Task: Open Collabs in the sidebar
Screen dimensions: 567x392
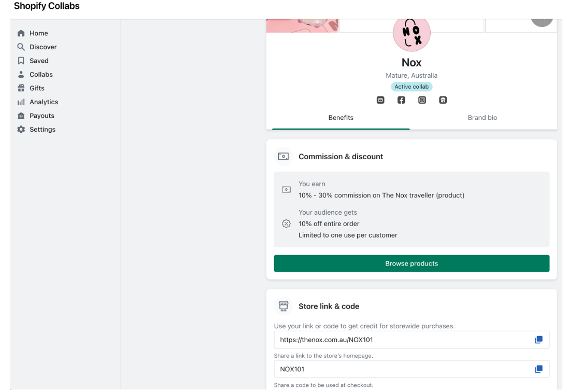Action: tap(41, 75)
